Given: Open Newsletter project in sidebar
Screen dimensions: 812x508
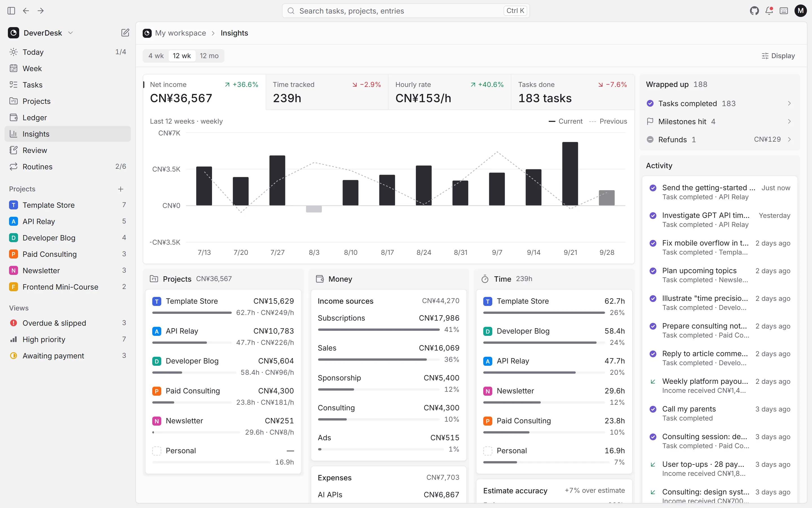Looking at the screenshot, I should coord(67,270).
